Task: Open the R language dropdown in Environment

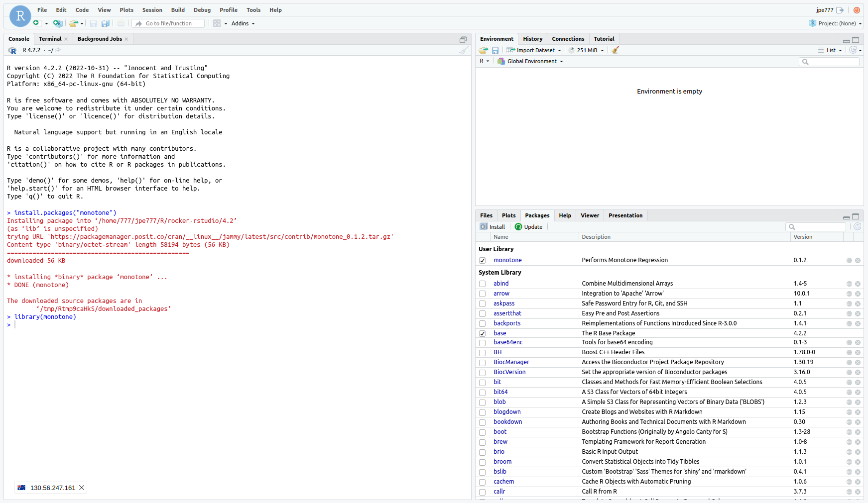Action: tap(484, 61)
